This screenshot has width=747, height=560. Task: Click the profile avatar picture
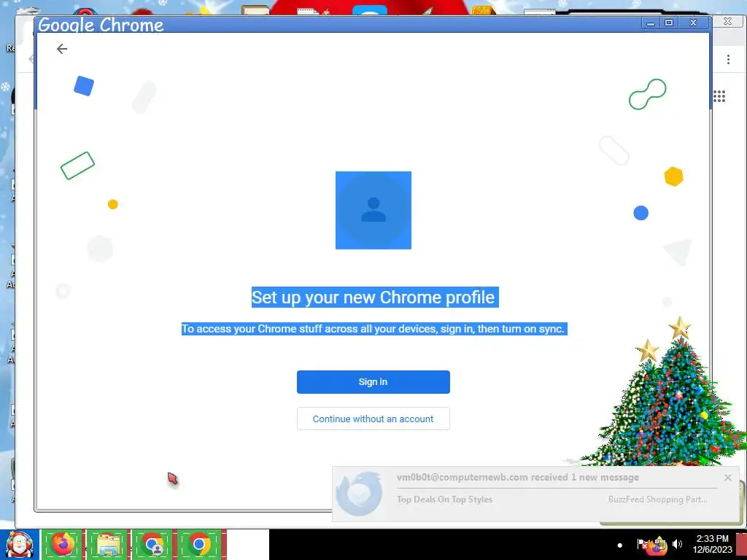click(x=373, y=210)
